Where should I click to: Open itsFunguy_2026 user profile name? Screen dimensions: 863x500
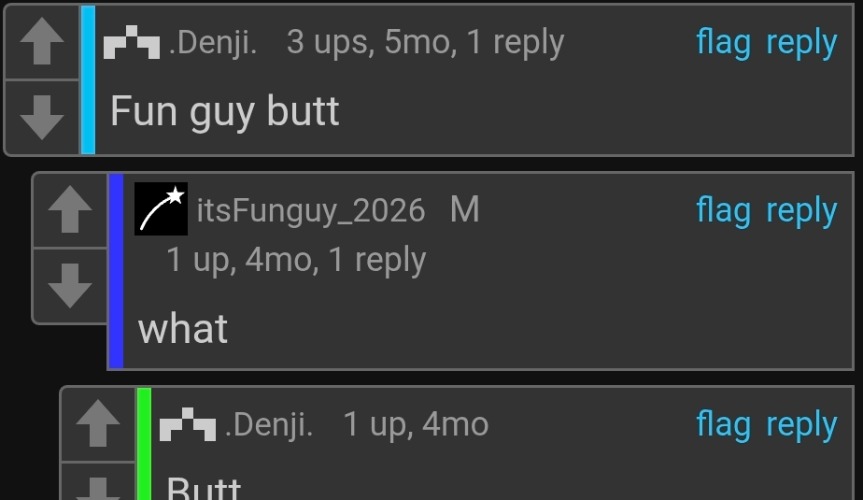pos(311,211)
